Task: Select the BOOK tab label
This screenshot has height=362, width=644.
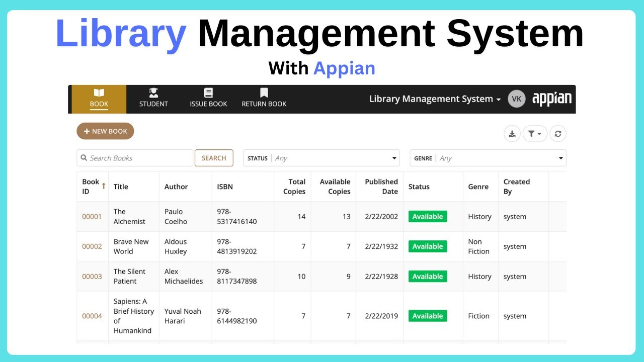Action: (x=99, y=104)
